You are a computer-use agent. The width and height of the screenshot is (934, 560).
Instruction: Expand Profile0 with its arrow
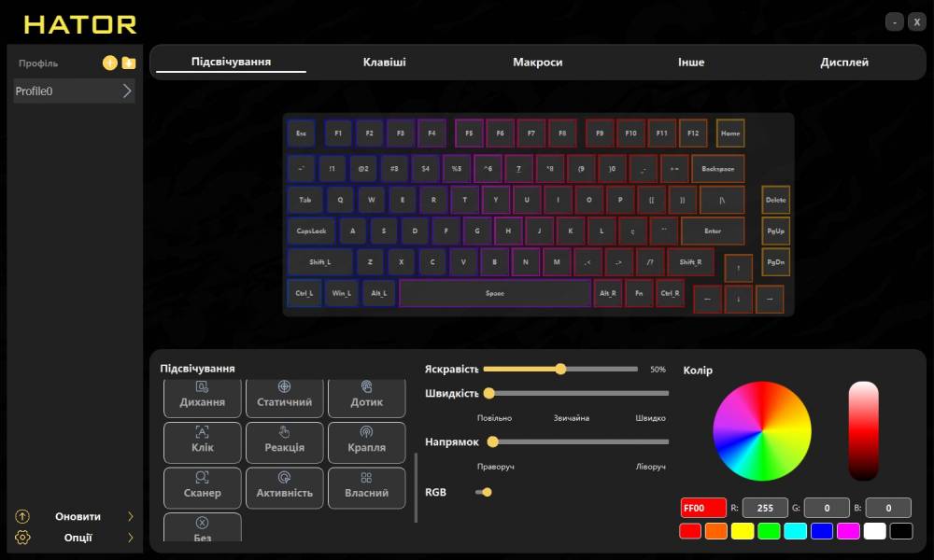[127, 91]
